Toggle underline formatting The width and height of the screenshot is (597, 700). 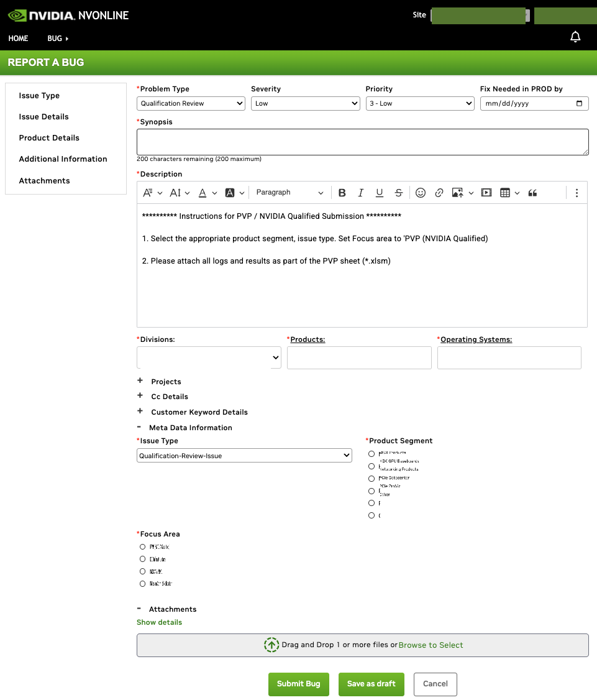[x=380, y=193]
